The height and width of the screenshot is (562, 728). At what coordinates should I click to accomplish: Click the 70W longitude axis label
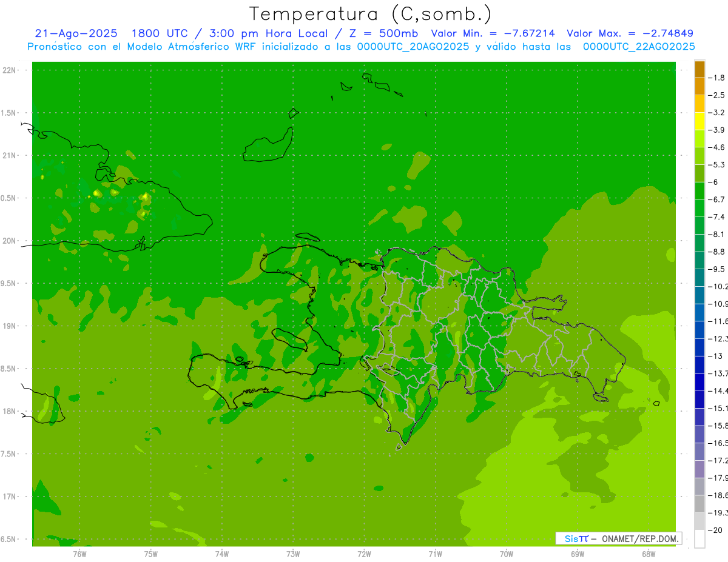tap(506, 554)
